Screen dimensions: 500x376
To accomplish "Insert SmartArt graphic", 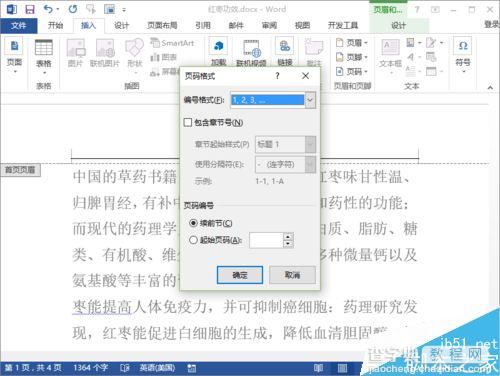I will click(x=172, y=43).
